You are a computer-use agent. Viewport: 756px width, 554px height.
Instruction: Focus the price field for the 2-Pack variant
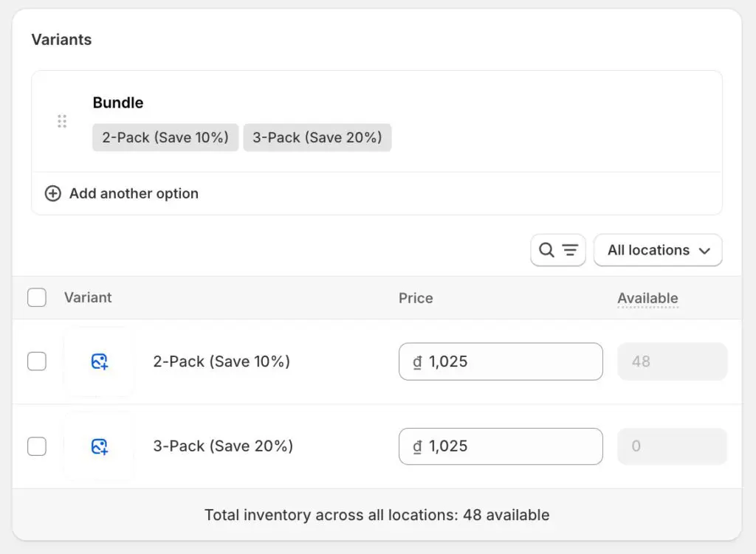[x=509, y=361]
